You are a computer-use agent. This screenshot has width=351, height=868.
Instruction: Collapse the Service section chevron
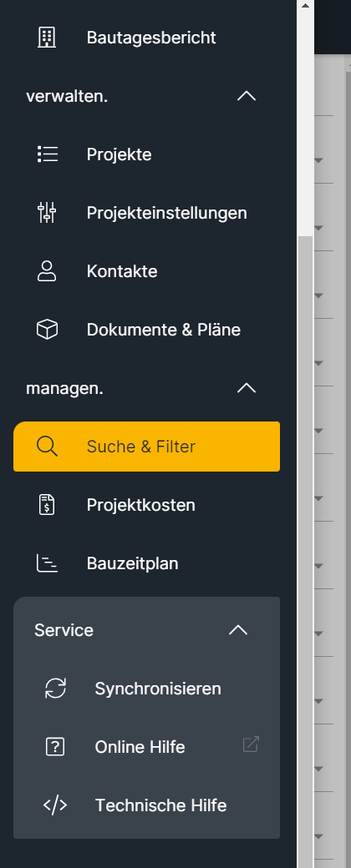point(238,630)
